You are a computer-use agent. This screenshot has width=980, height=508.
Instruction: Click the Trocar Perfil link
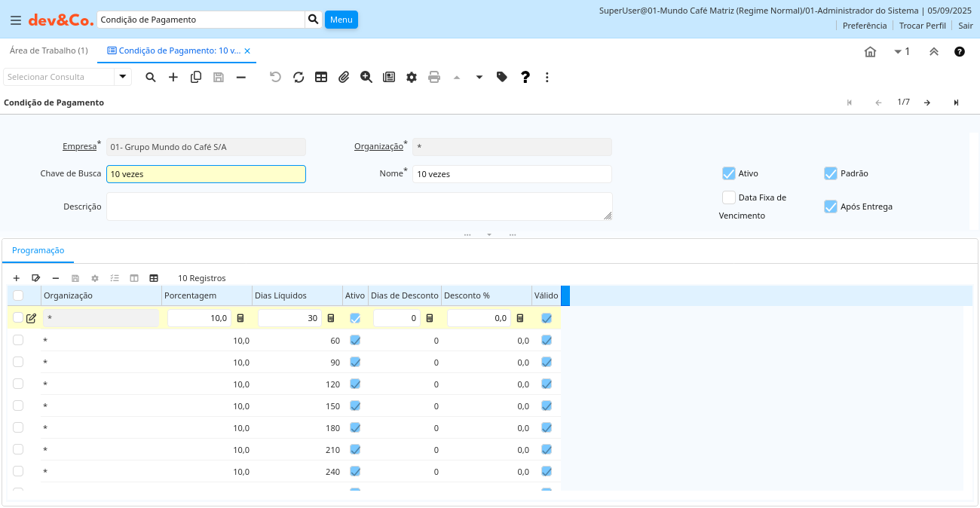tap(922, 26)
